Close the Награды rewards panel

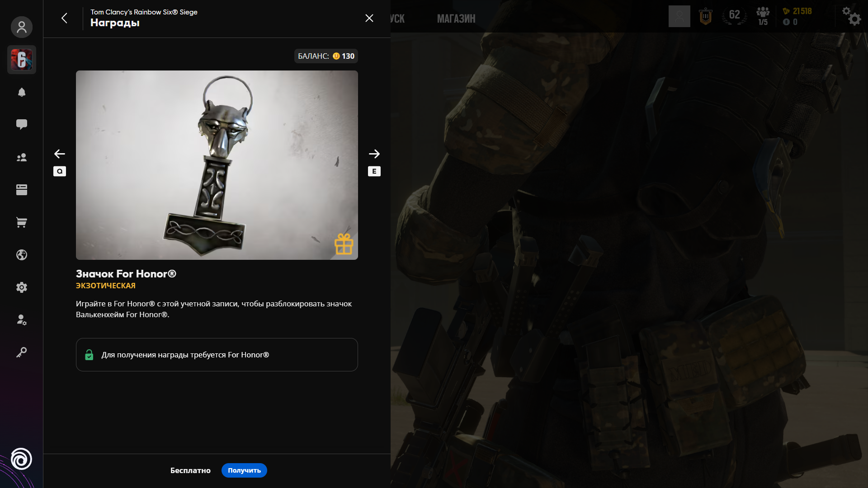coord(369,18)
